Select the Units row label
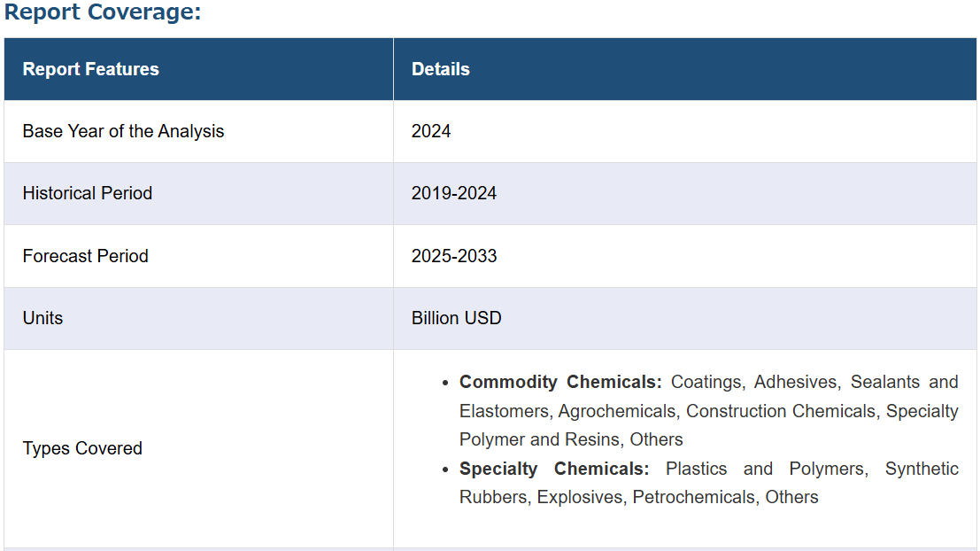Image resolution: width=980 pixels, height=551 pixels. tap(43, 318)
